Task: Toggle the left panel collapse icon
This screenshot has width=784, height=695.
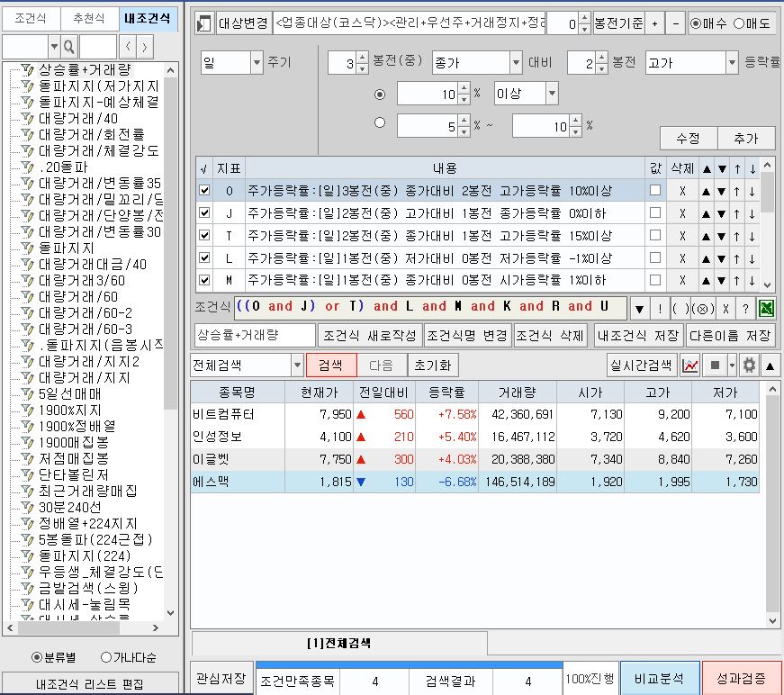Action: tap(203, 23)
